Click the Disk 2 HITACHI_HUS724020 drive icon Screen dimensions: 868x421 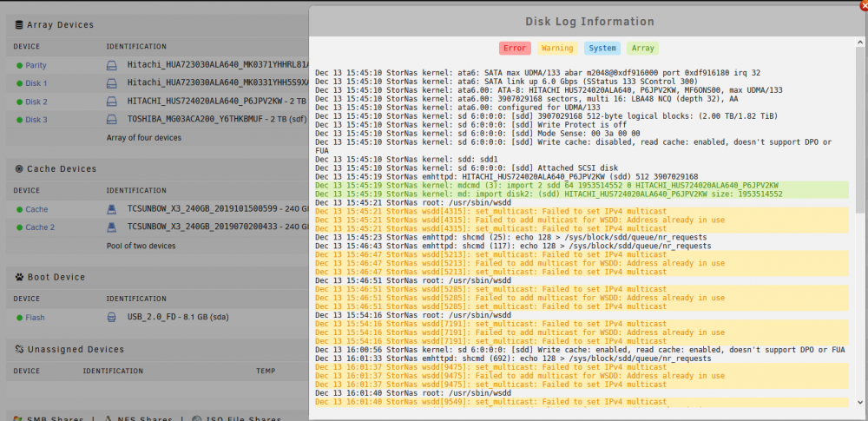click(112, 102)
